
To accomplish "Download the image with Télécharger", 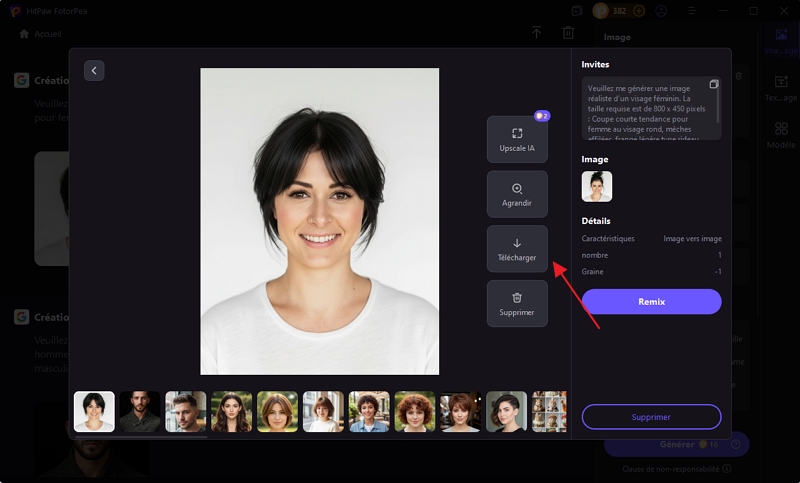I will (x=517, y=249).
